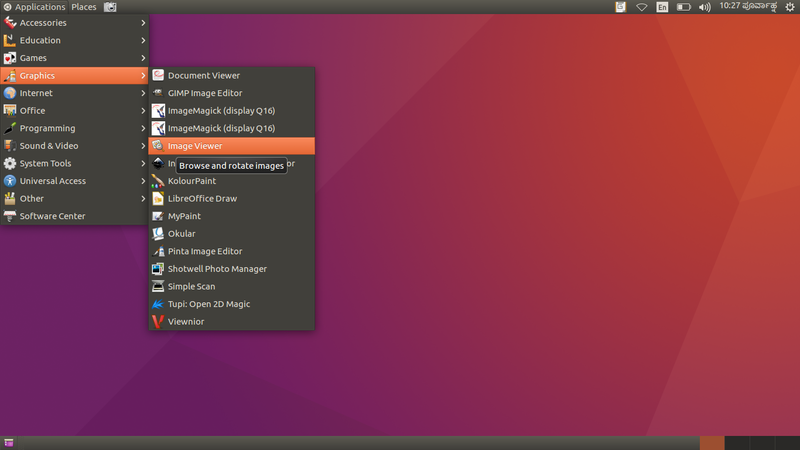Expand the Programming submenu arrow

[x=143, y=129]
